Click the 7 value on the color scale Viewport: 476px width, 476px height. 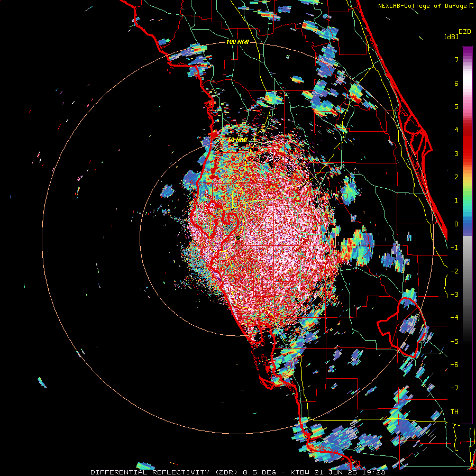coord(456,59)
